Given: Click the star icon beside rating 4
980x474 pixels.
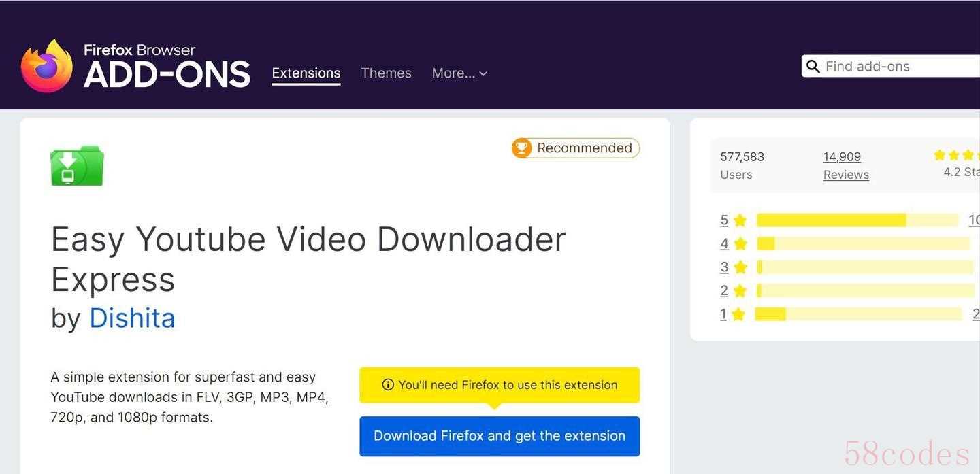Looking at the screenshot, I should (740, 243).
